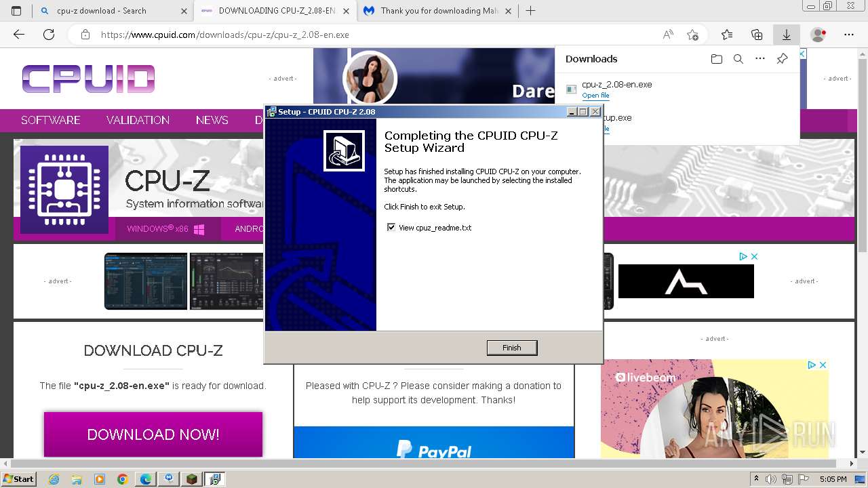Viewport: 868px width, 488px height.
Task: Open downloads folder from Downloads panel
Action: click(x=717, y=59)
